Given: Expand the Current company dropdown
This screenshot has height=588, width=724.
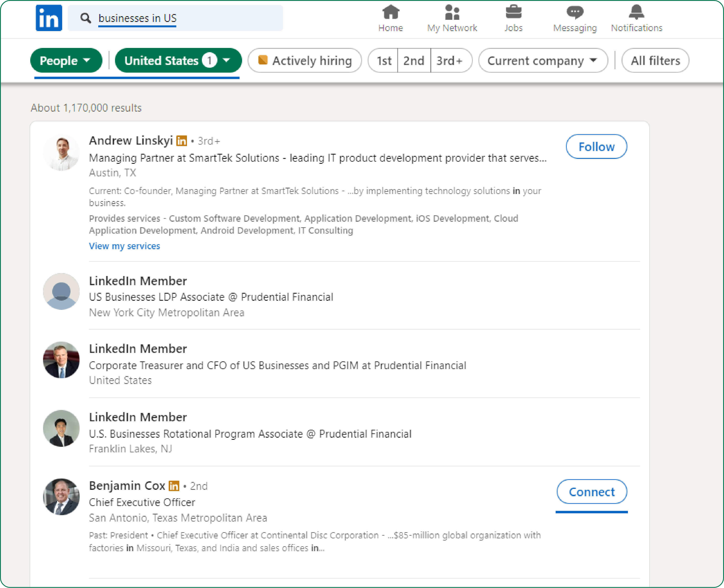Looking at the screenshot, I should click(543, 60).
